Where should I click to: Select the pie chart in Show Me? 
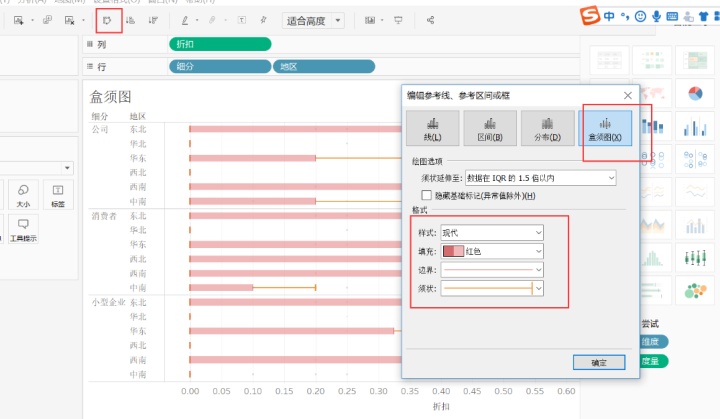pos(695,93)
